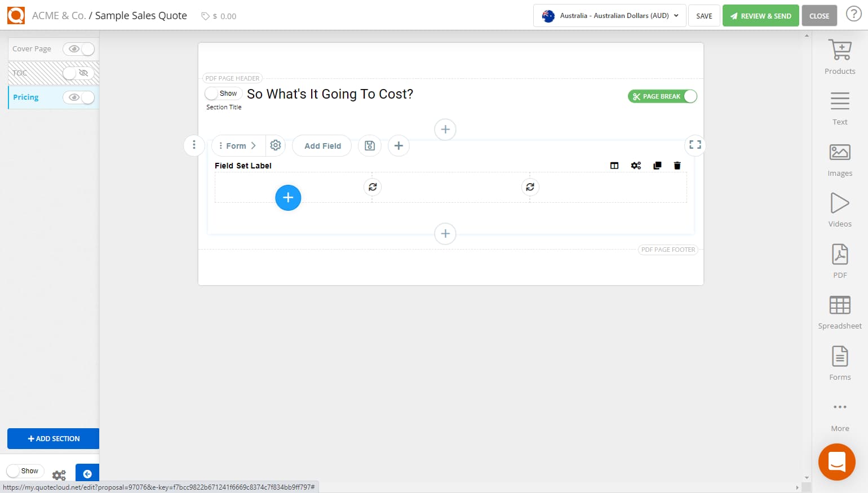Viewport: 868px width, 493px height.
Task: Show the section title
Action: coord(223,93)
